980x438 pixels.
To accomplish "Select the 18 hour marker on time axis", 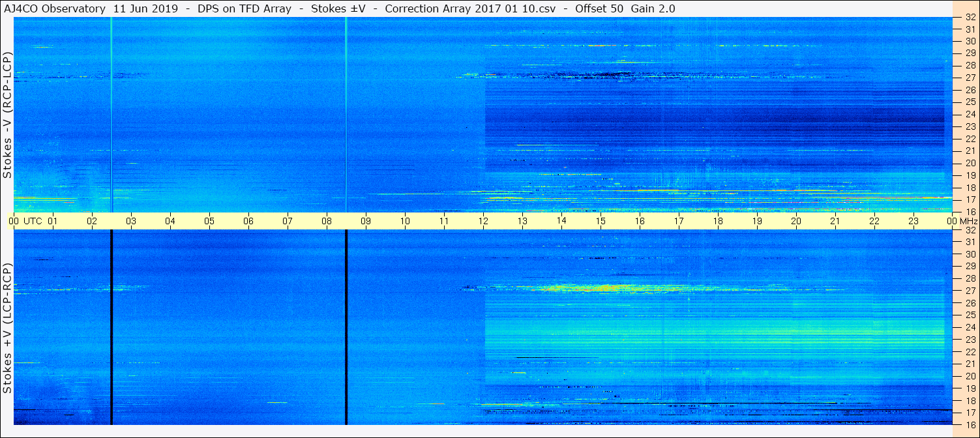I will [x=718, y=221].
